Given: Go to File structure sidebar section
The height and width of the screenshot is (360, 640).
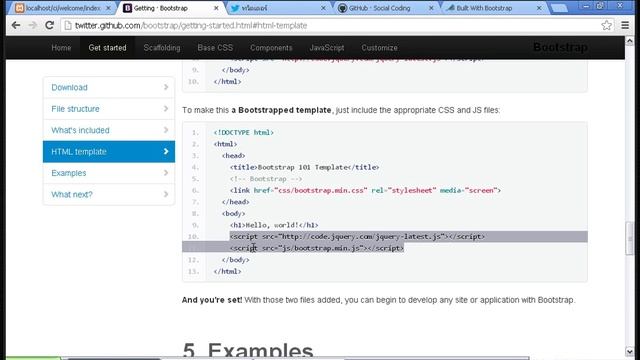Looking at the screenshot, I should pos(109,109).
